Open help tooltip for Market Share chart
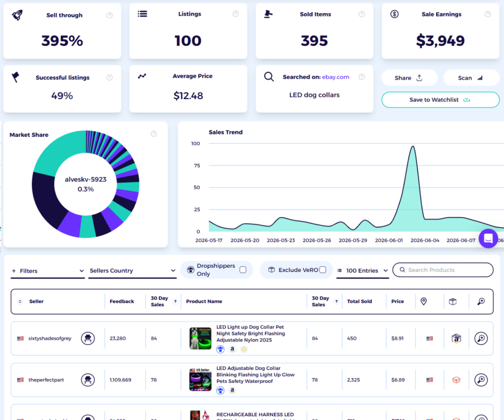The image size is (504, 420). coord(154,134)
